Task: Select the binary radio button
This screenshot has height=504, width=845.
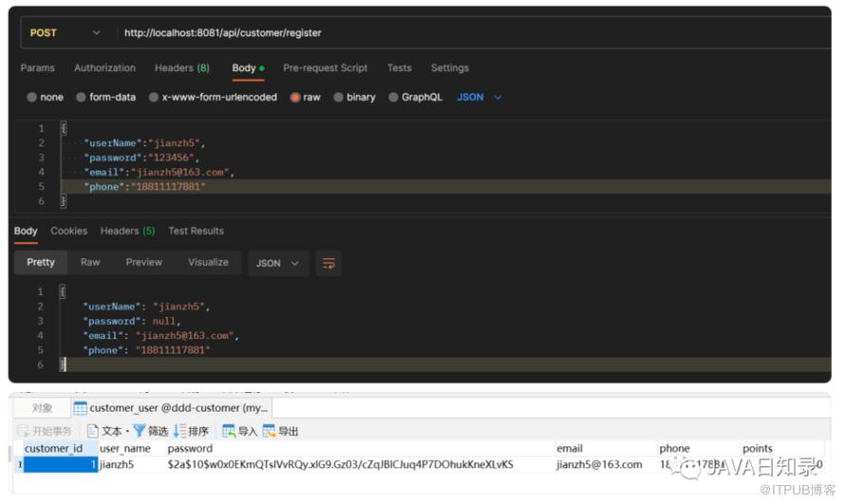Action: click(338, 98)
